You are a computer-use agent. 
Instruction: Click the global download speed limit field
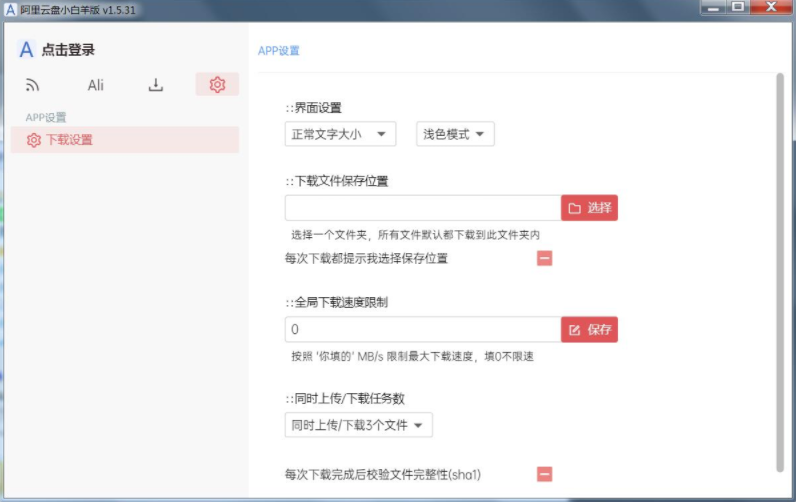coord(422,329)
